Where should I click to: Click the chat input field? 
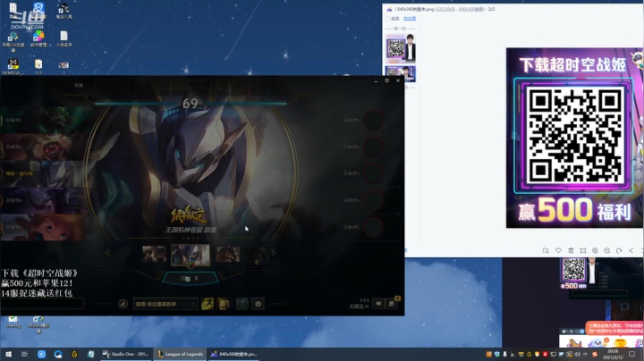42,304
